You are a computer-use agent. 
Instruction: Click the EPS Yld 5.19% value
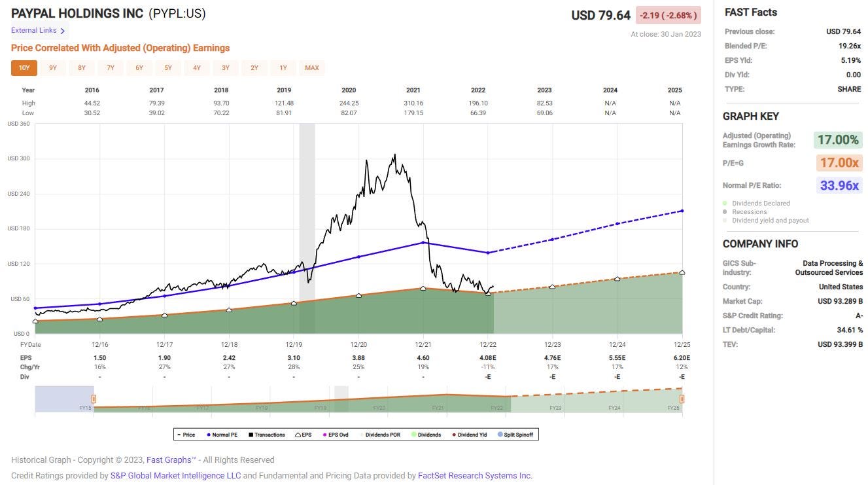pos(851,60)
